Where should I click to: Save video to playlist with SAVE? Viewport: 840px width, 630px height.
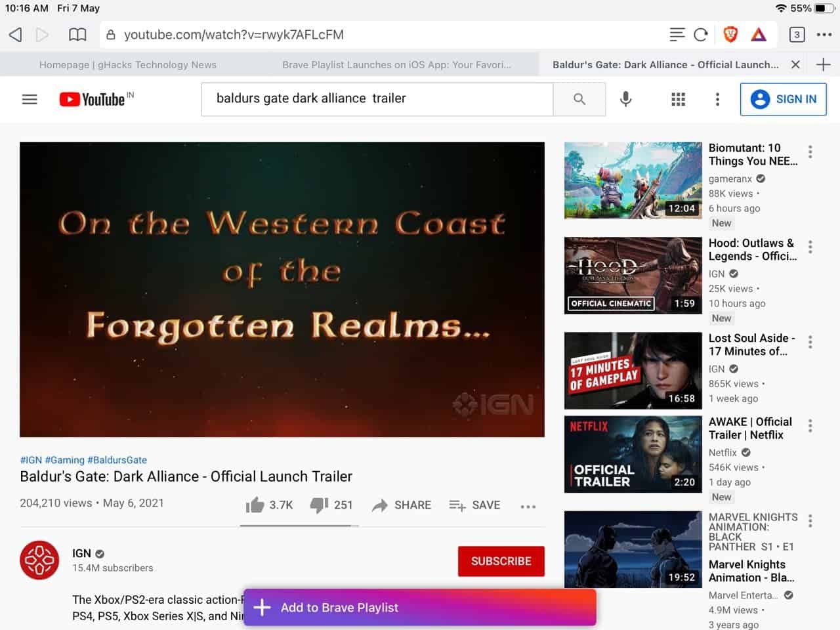pyautogui.click(x=474, y=505)
